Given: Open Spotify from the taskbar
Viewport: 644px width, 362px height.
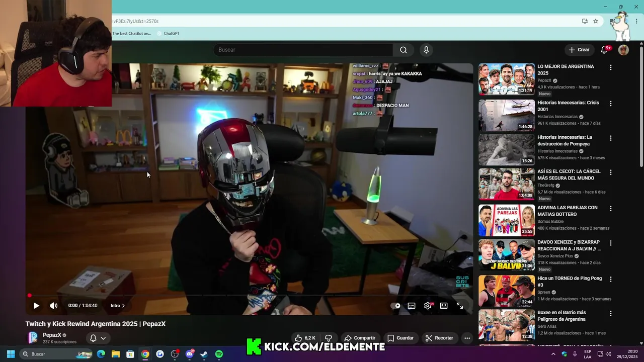Looking at the screenshot, I should click(x=219, y=354).
